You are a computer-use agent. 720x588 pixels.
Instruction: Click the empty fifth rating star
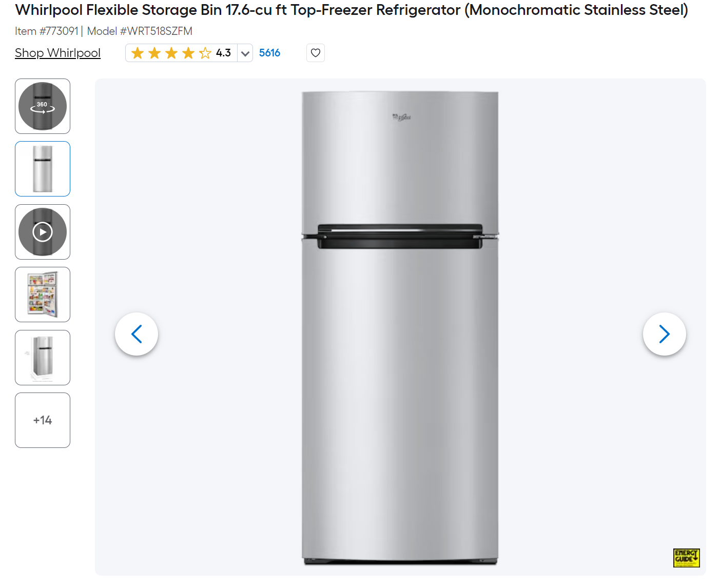[x=205, y=53]
